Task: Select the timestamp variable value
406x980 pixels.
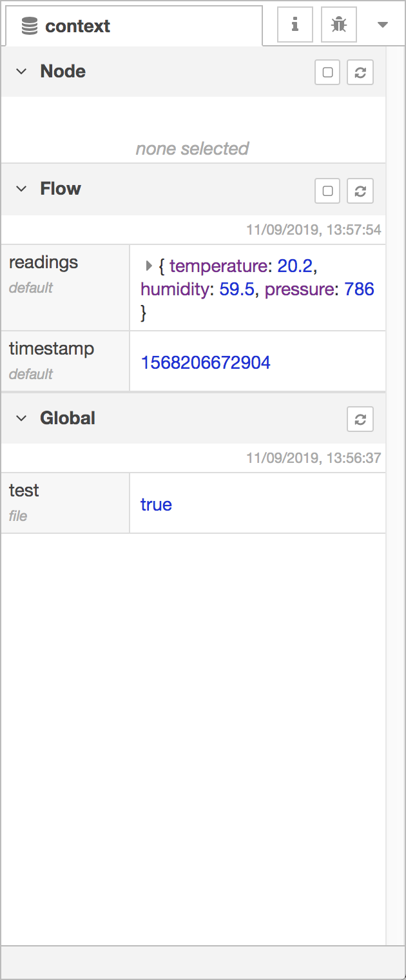Action: pyautogui.click(x=205, y=362)
